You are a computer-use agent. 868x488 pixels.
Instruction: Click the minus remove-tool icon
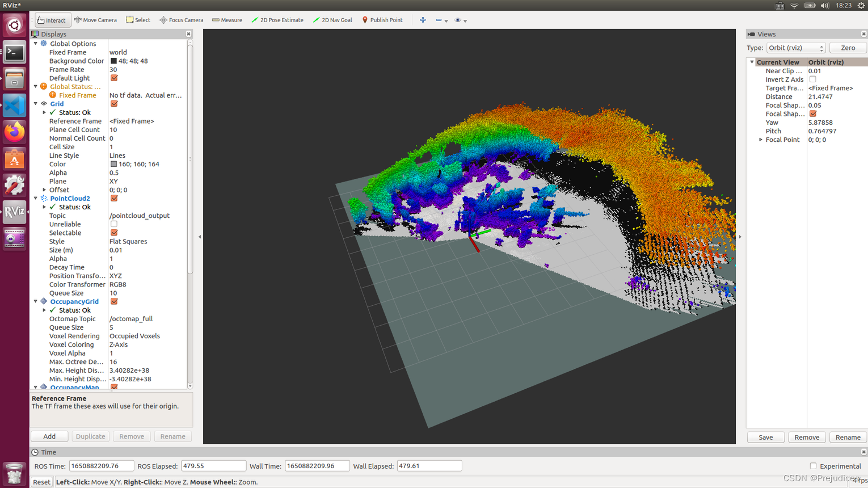pos(439,20)
